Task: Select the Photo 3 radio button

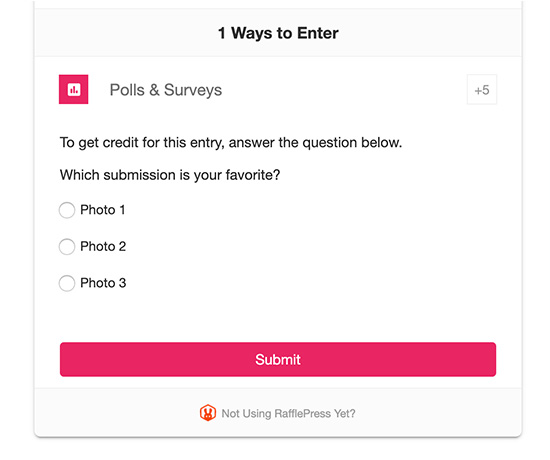Action: (x=67, y=283)
